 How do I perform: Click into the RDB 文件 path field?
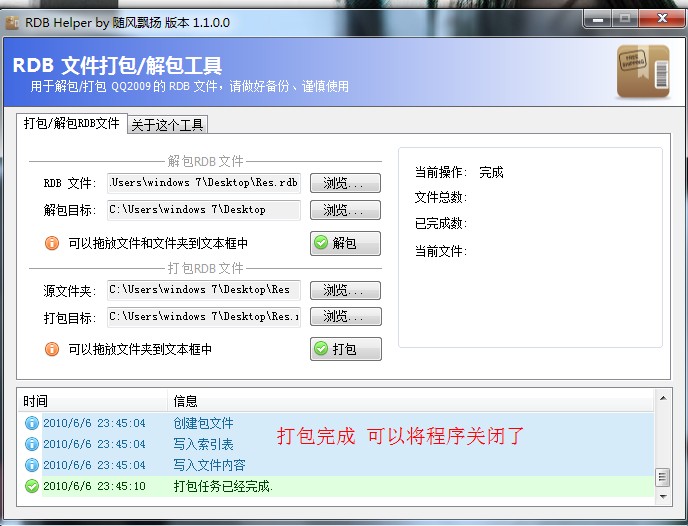click(203, 183)
